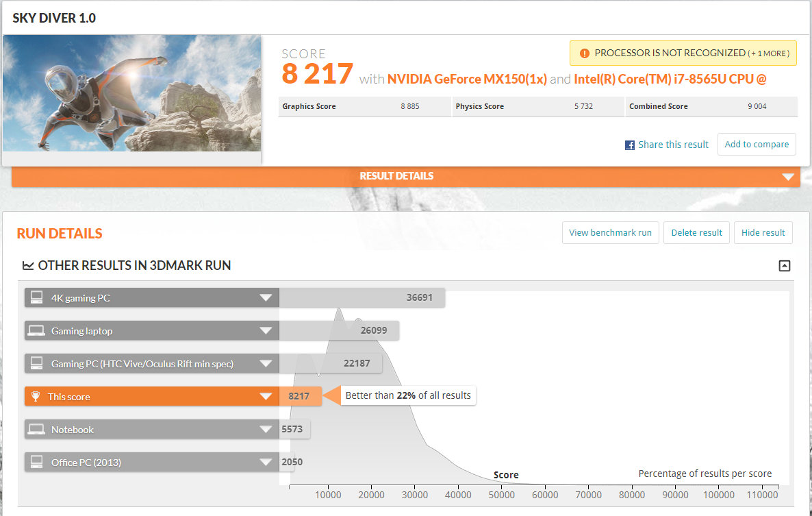Click the Graphics Score value 8 885
The height and width of the screenshot is (516, 812).
click(x=409, y=106)
